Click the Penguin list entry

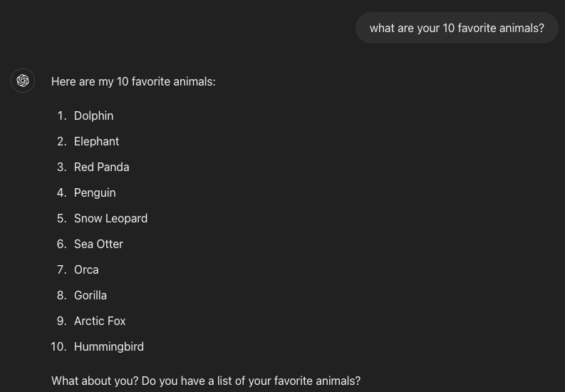(x=95, y=192)
